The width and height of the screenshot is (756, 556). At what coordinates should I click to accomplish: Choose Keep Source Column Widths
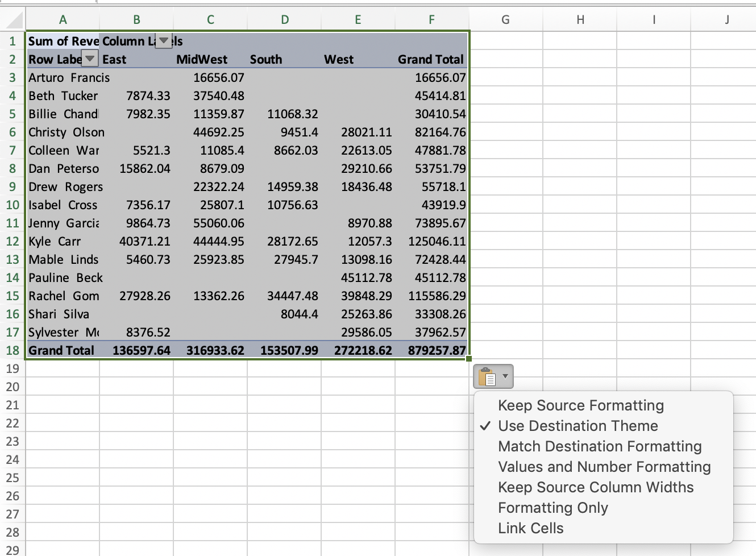(596, 487)
